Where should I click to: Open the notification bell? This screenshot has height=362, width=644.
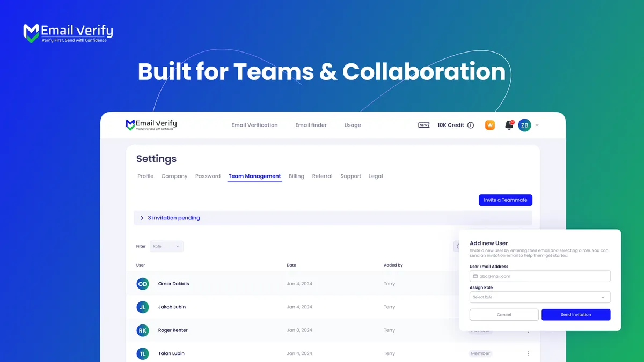coord(509,125)
